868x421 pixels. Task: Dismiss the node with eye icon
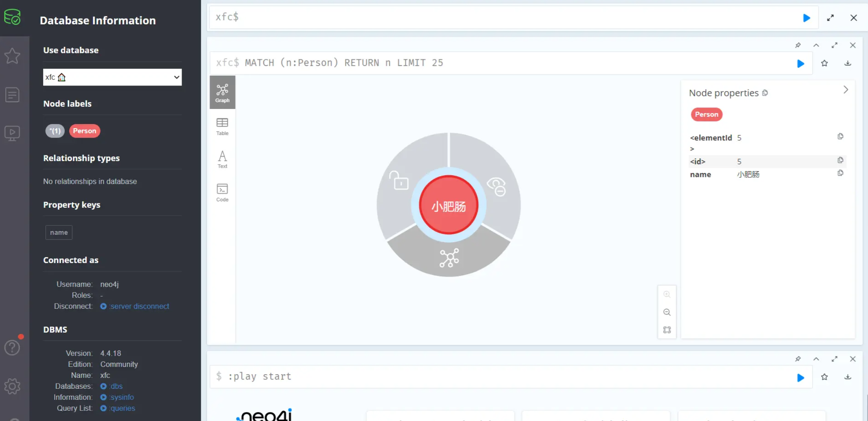pyautogui.click(x=497, y=187)
